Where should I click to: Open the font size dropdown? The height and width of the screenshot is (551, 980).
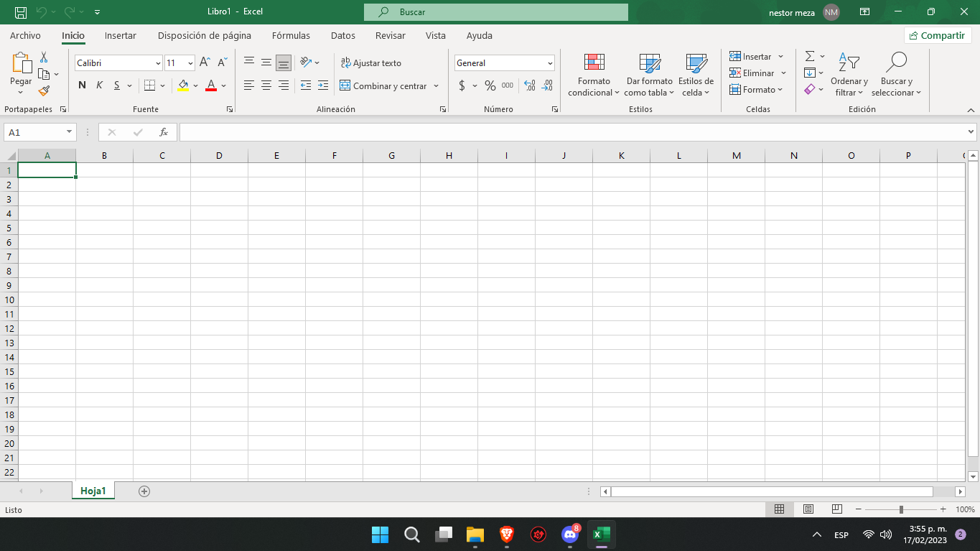click(190, 63)
